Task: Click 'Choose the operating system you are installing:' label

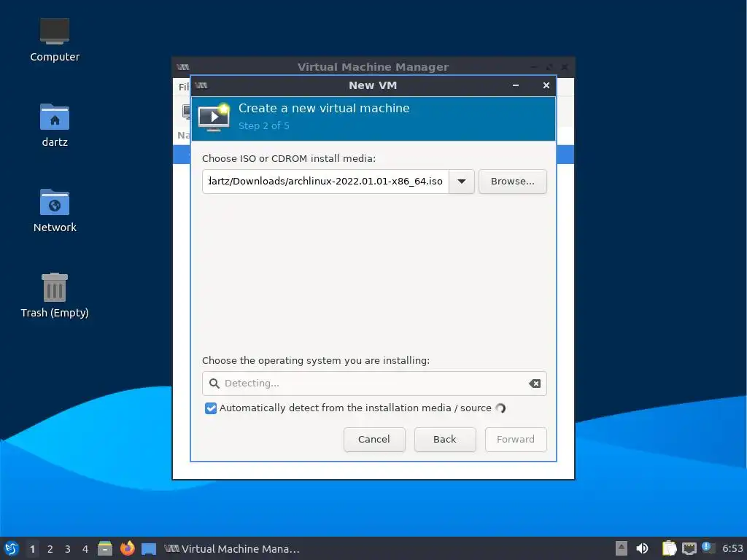Action: point(316,360)
